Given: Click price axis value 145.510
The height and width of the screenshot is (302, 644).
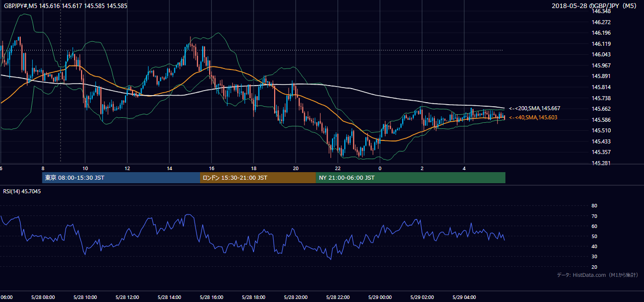Looking at the screenshot, I should pos(601,130).
